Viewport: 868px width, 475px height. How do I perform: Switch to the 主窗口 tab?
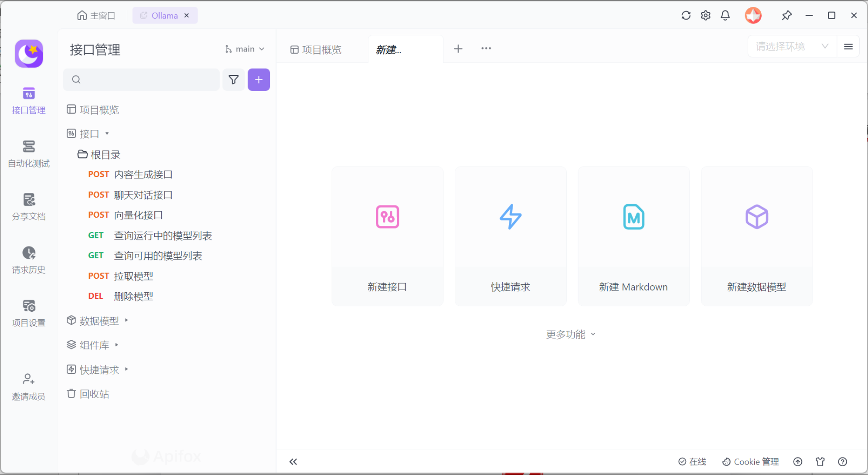click(x=96, y=16)
